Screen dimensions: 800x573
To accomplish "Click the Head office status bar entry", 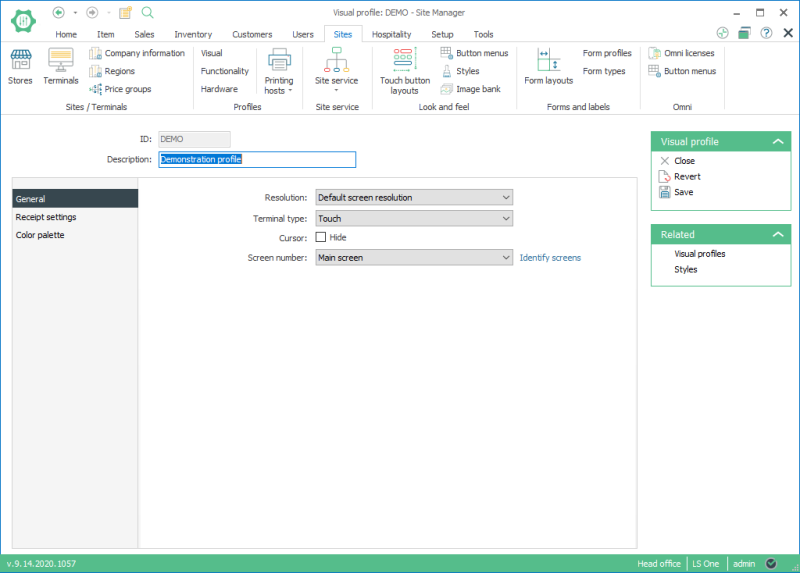I will pyautogui.click(x=659, y=563).
